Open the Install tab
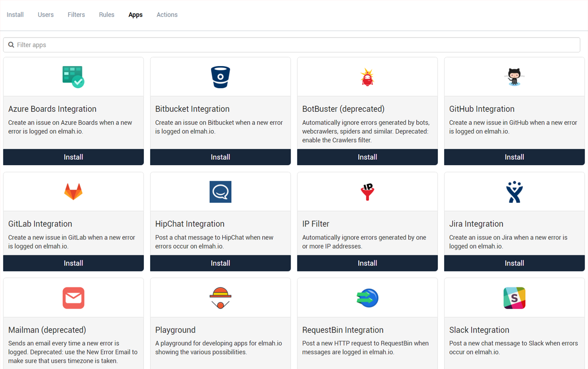 click(x=15, y=15)
